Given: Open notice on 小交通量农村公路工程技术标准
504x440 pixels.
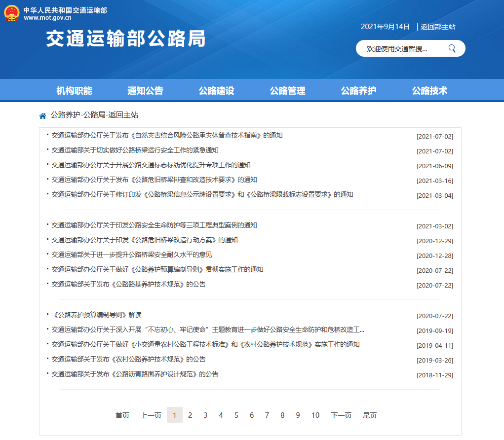Looking at the screenshot, I should point(206,344).
